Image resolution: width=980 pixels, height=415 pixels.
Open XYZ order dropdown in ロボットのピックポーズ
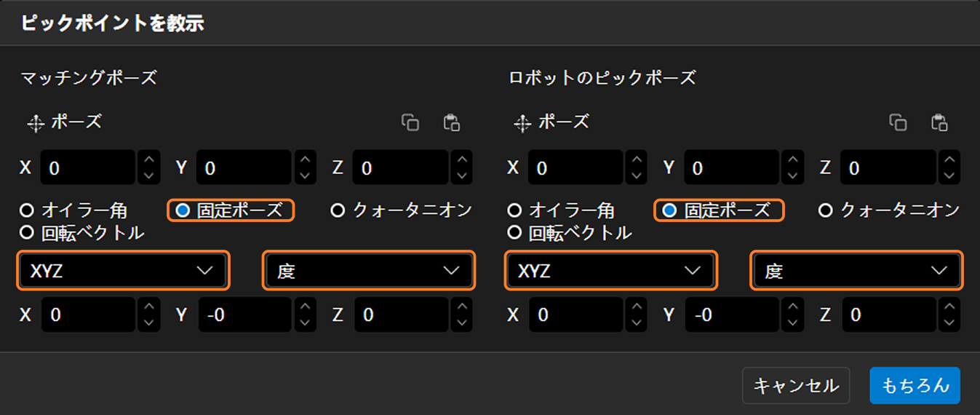[x=610, y=271]
